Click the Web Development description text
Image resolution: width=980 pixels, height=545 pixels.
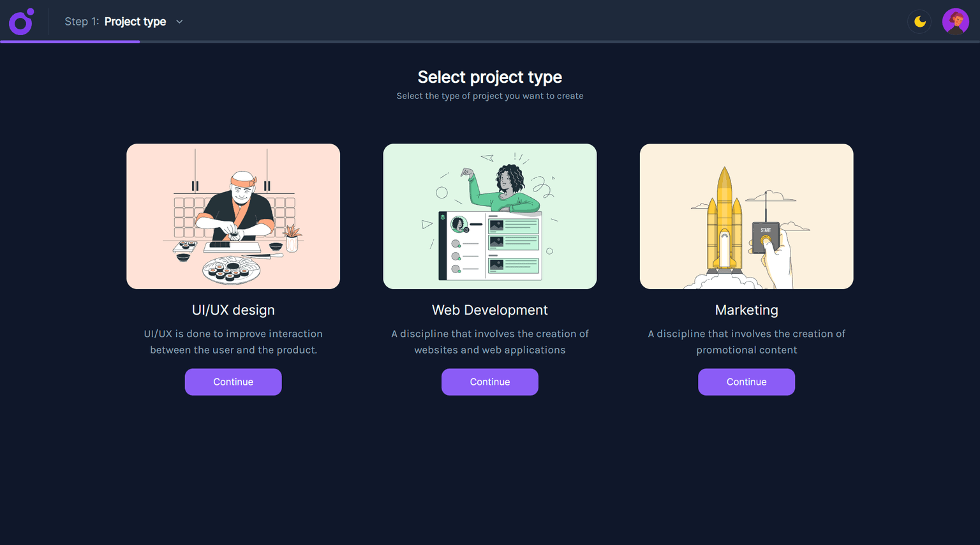(489, 341)
